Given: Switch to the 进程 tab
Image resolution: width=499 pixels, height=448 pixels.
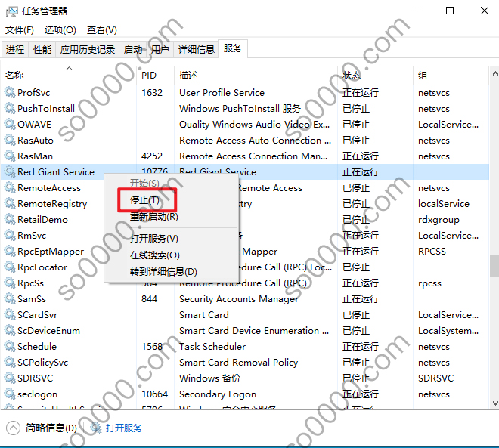Looking at the screenshot, I should pos(15,50).
